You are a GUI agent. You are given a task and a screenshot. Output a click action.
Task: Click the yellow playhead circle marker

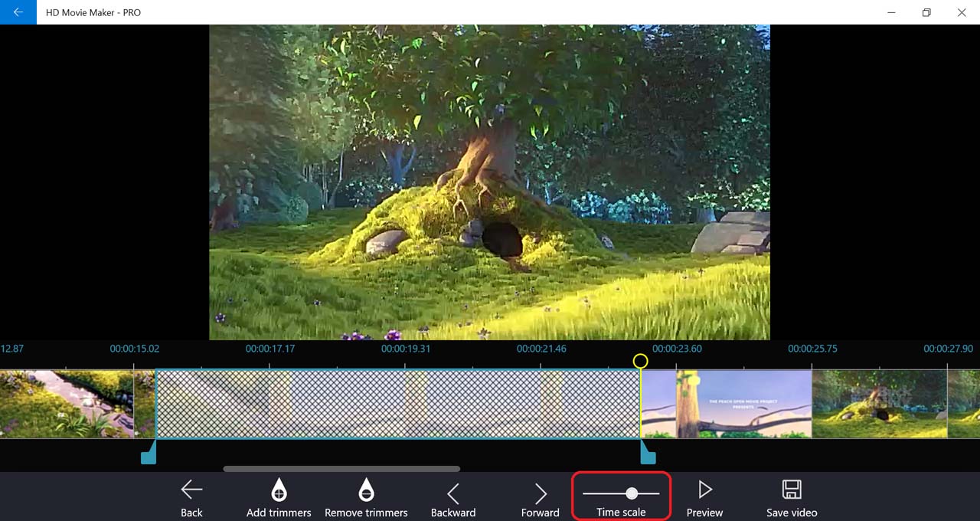641,361
